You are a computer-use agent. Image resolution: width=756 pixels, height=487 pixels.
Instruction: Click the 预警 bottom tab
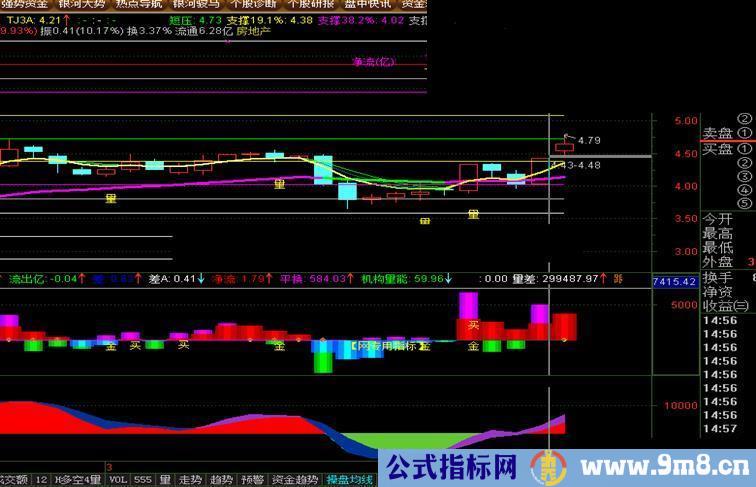coord(252,480)
